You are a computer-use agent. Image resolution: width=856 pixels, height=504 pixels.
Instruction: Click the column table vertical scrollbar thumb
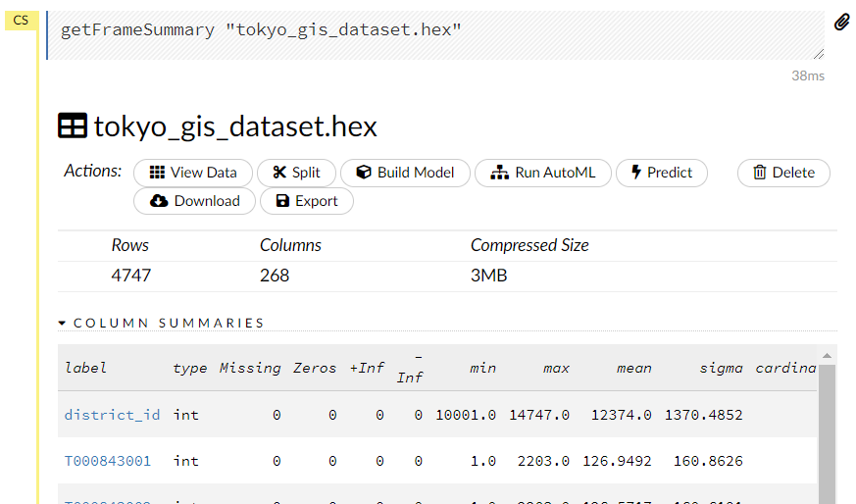(x=827, y=431)
